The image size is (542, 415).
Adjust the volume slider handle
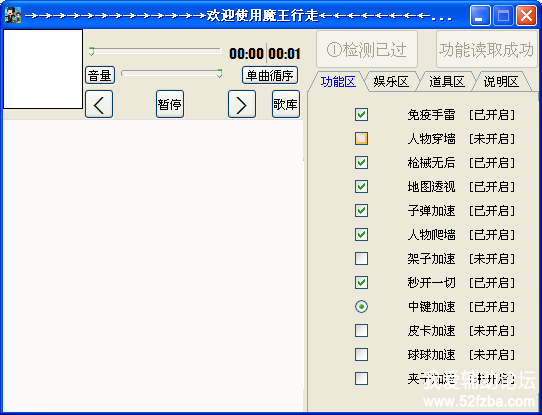(219, 73)
